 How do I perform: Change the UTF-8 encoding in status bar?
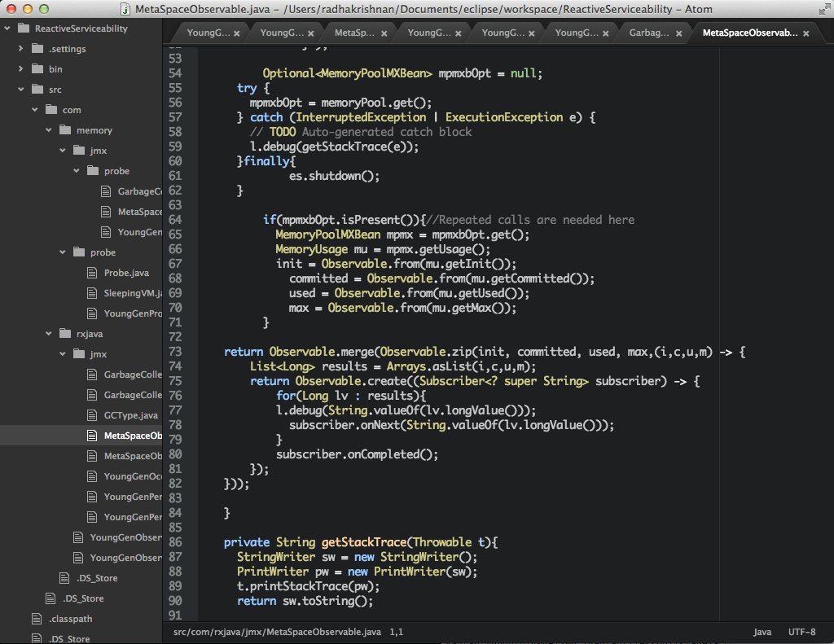coord(801,632)
